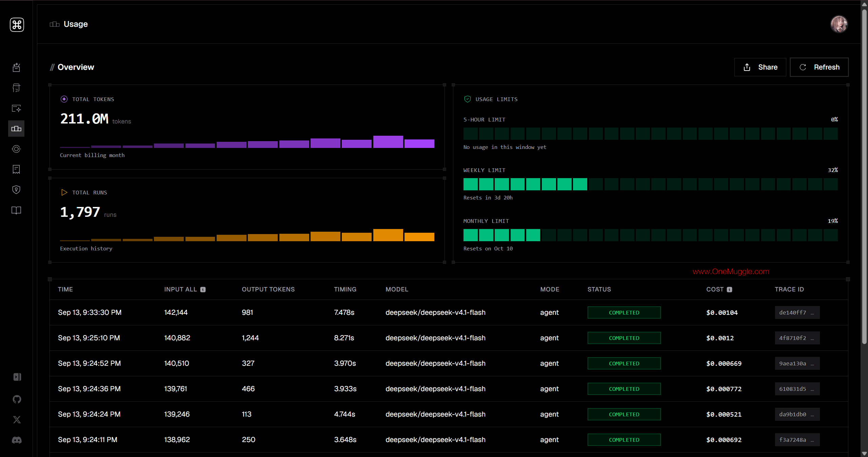Click the '1,797' total runs value
The width and height of the screenshot is (868, 457).
[80, 212]
